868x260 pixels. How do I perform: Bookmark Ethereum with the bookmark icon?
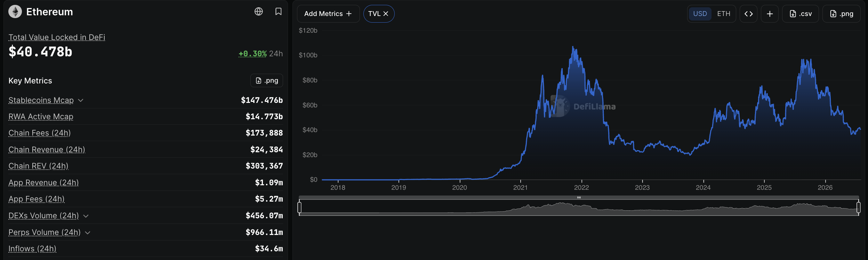[x=278, y=11]
